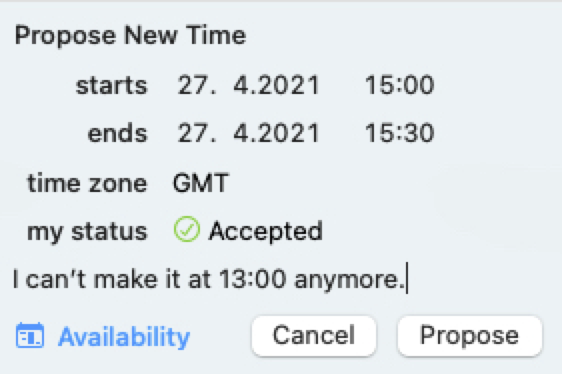Click the "my status" row label

pyautogui.click(x=87, y=232)
